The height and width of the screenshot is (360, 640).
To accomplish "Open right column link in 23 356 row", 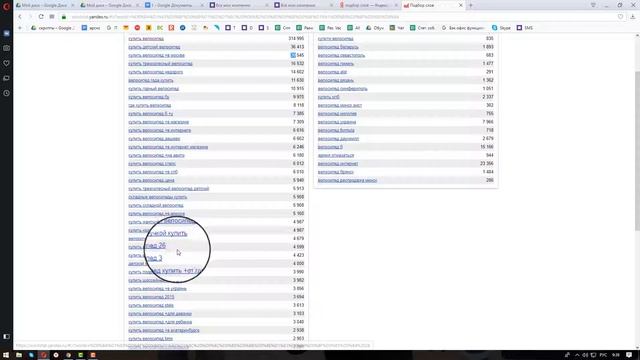I will point(338,164).
